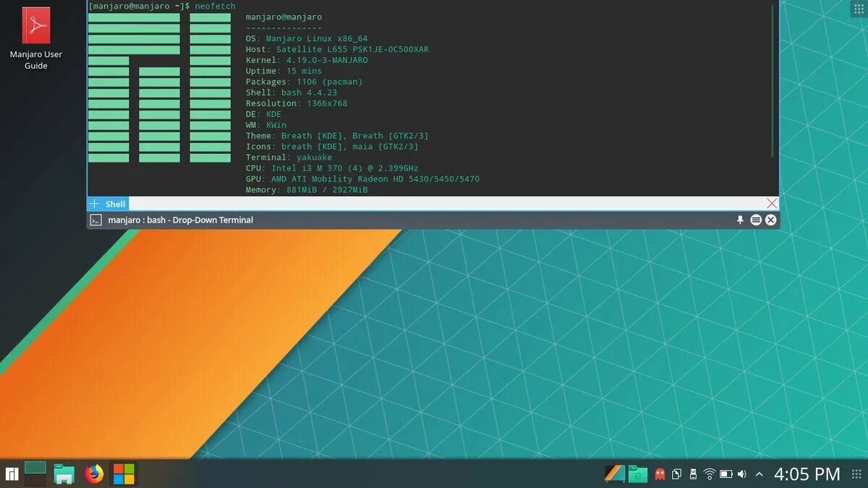Screen dimensions: 868x488
Task: Switch to the Shell tab
Action: point(115,204)
